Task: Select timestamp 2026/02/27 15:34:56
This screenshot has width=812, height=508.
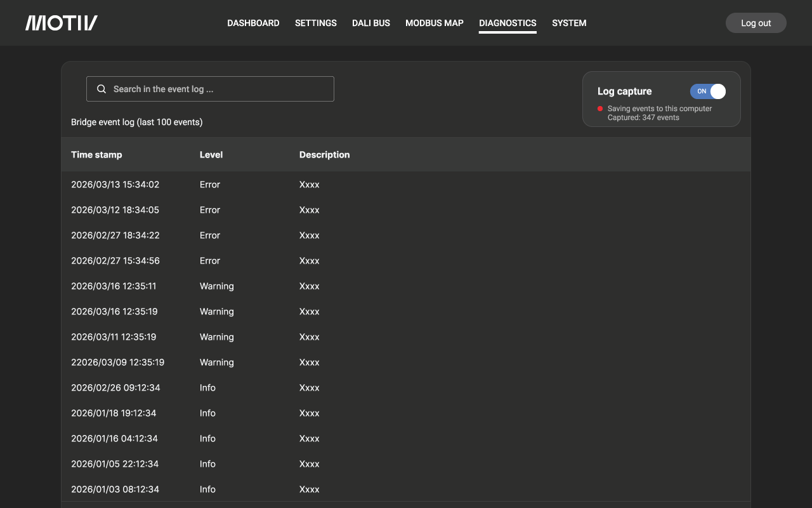Action: click(x=115, y=260)
